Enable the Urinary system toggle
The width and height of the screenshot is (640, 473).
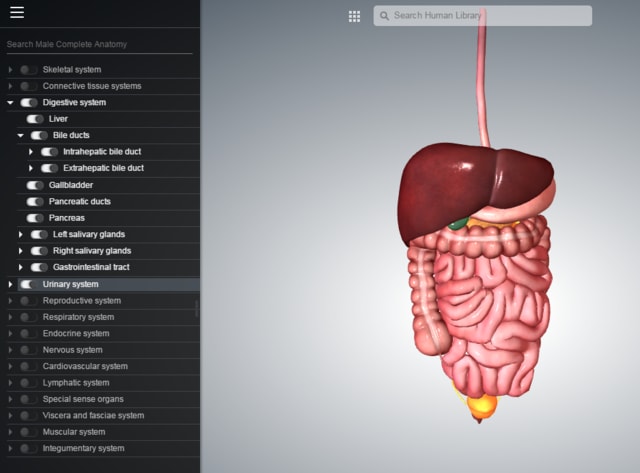tap(29, 284)
